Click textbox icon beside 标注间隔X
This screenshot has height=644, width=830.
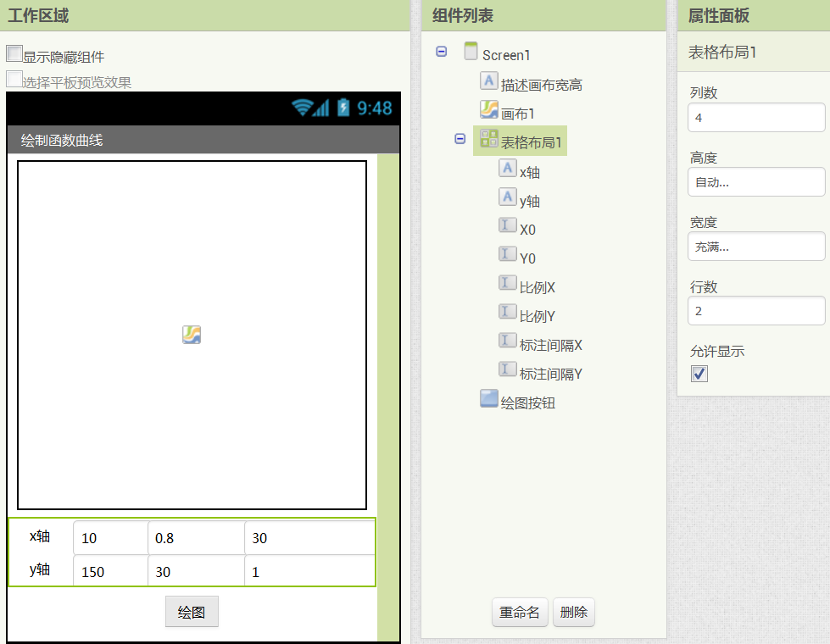click(507, 341)
